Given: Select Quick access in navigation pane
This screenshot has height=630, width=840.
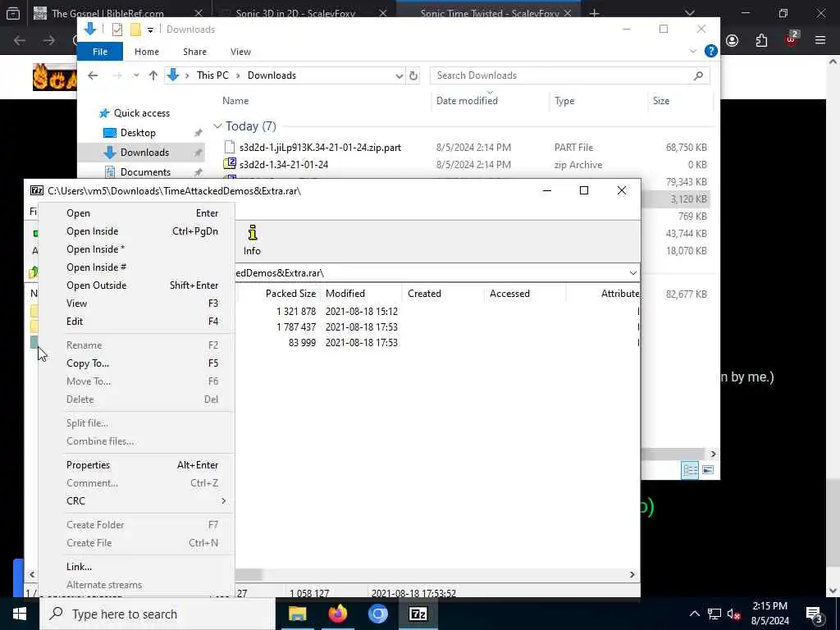Looking at the screenshot, I should click(141, 113).
